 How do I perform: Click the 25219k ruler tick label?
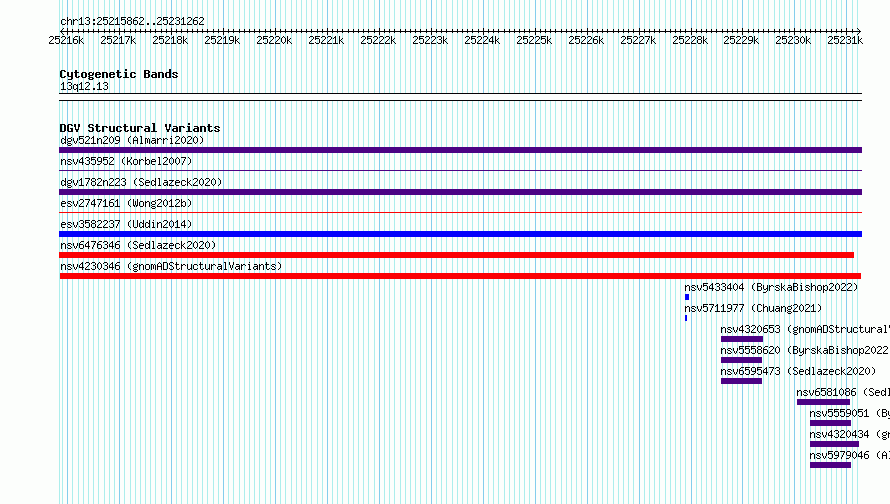[x=222, y=41]
